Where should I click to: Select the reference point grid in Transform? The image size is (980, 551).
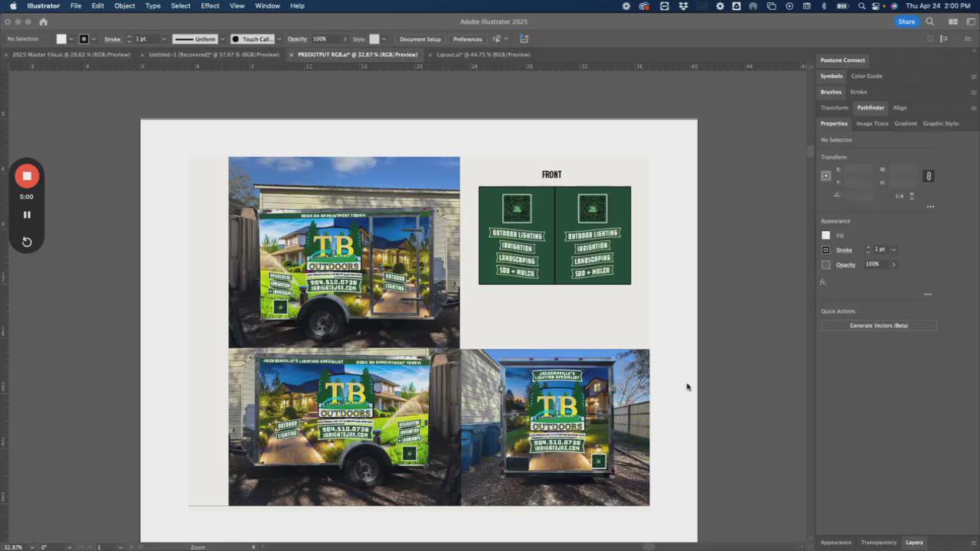tap(826, 176)
